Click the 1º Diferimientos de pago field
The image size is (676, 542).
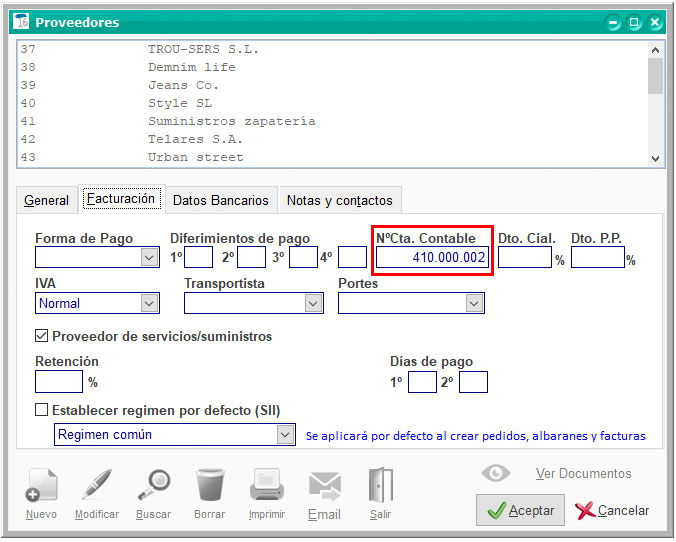pyautogui.click(x=199, y=257)
